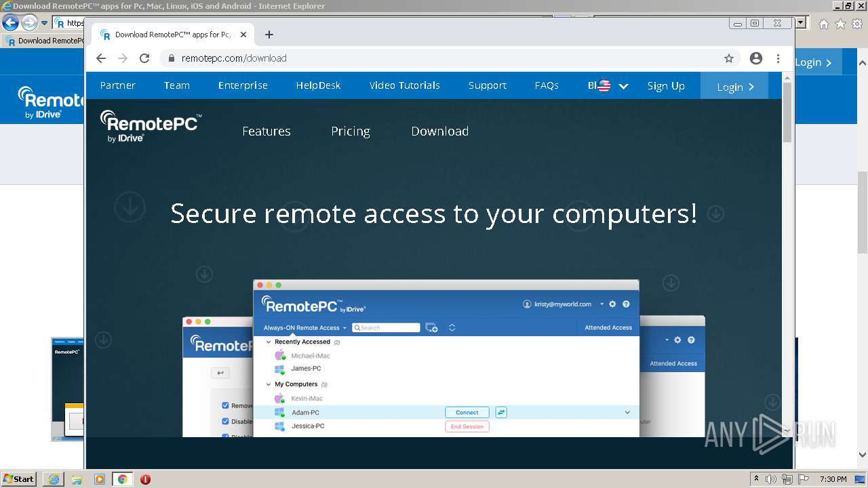
Task: Click the Connect button for Adam-PC
Action: click(x=467, y=412)
